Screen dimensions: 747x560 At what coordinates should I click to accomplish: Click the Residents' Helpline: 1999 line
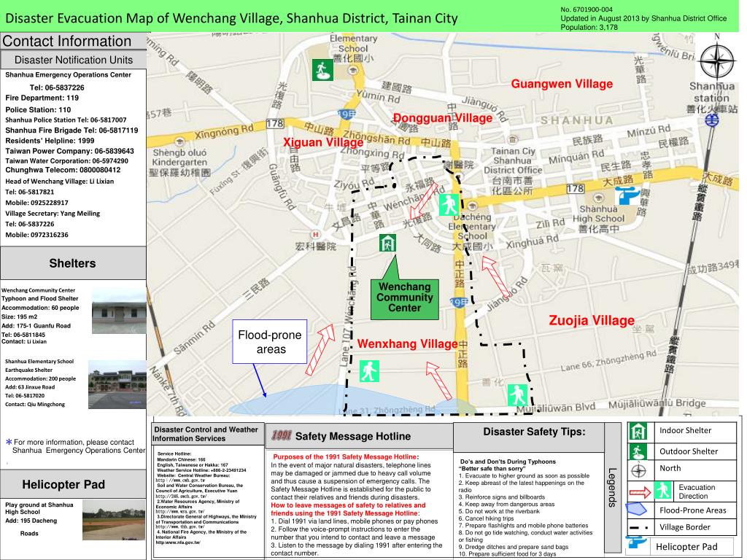50,141
